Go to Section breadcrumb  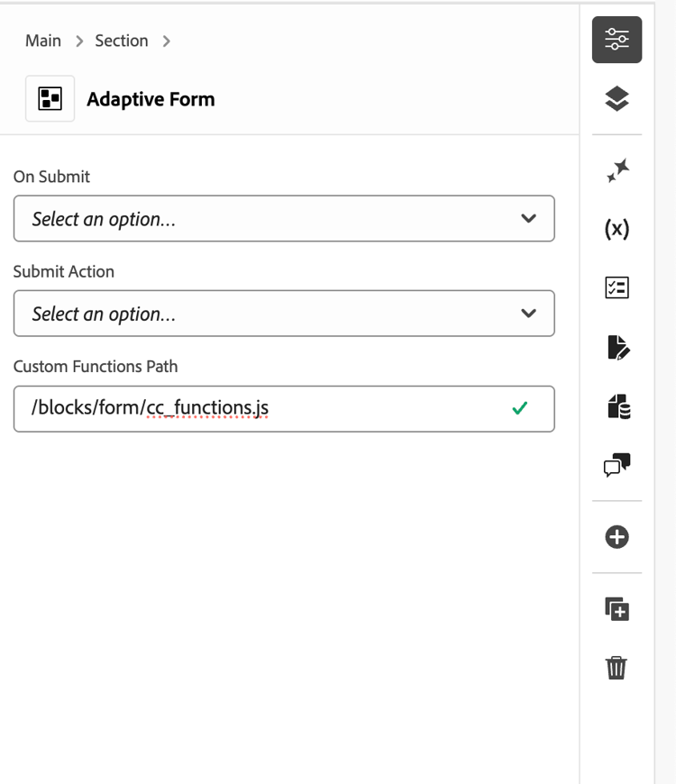point(121,41)
